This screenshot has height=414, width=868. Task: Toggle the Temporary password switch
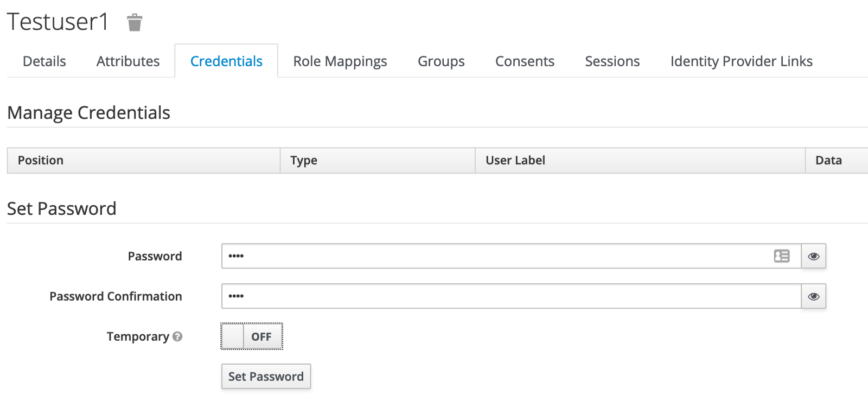click(x=252, y=336)
